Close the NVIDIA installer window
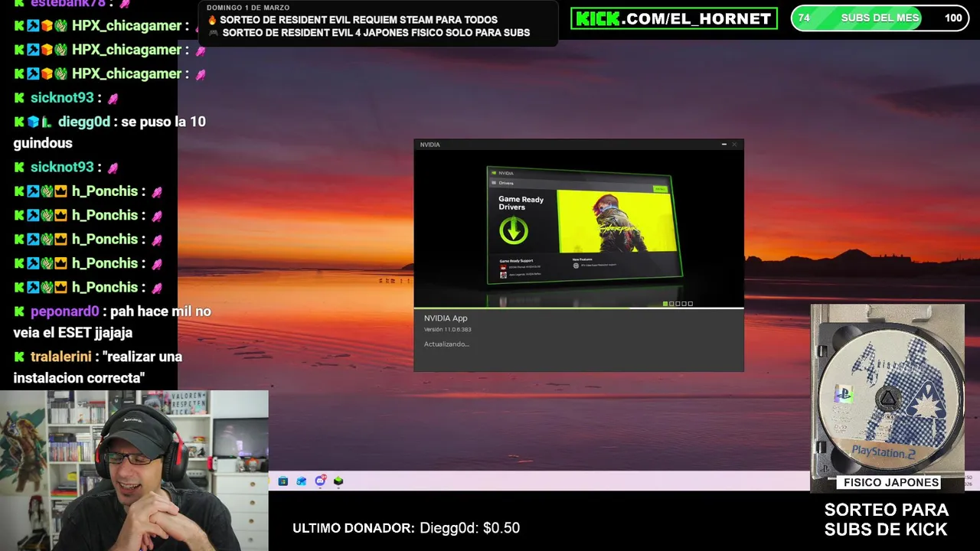This screenshot has height=551, width=980. (x=734, y=144)
